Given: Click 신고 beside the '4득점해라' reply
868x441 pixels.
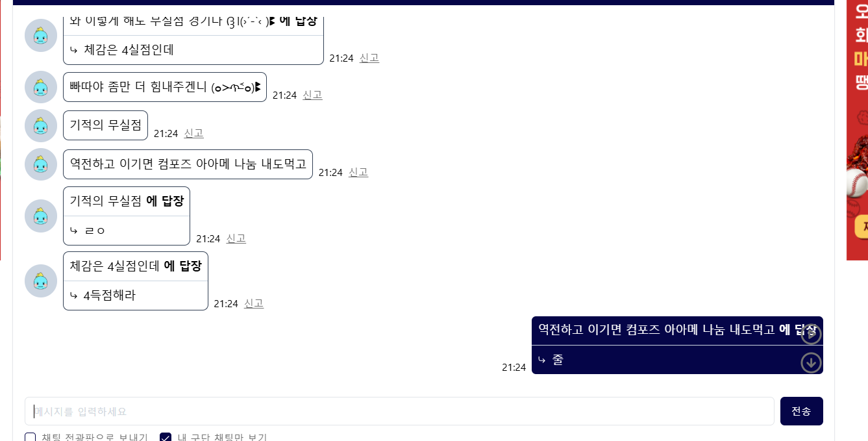Looking at the screenshot, I should [x=254, y=303].
